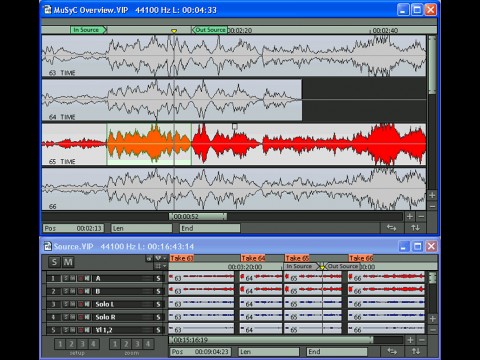Screen dimensions: 480x360
Task: Select the 64 TIME waveform track
Action: coord(172,100)
